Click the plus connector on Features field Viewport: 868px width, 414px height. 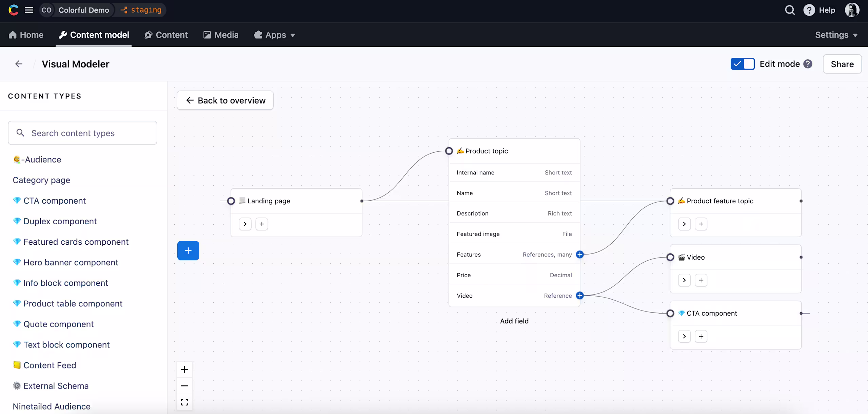point(580,255)
